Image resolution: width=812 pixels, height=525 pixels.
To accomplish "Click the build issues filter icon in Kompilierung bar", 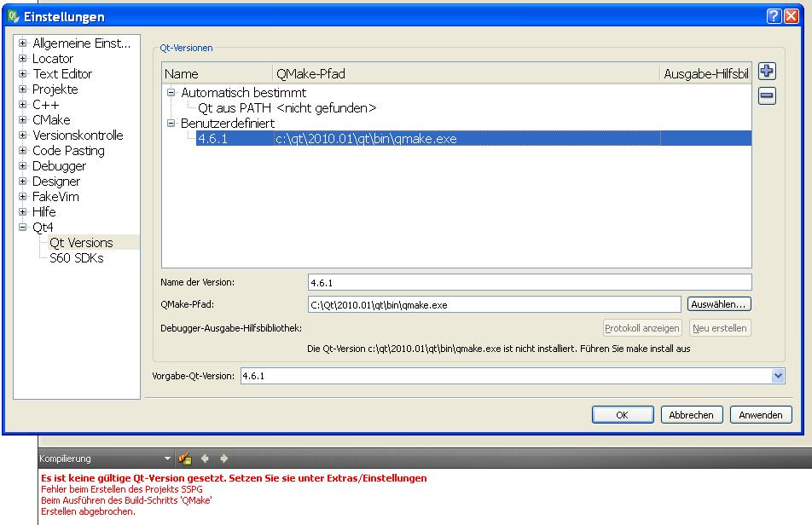I will pos(185,459).
